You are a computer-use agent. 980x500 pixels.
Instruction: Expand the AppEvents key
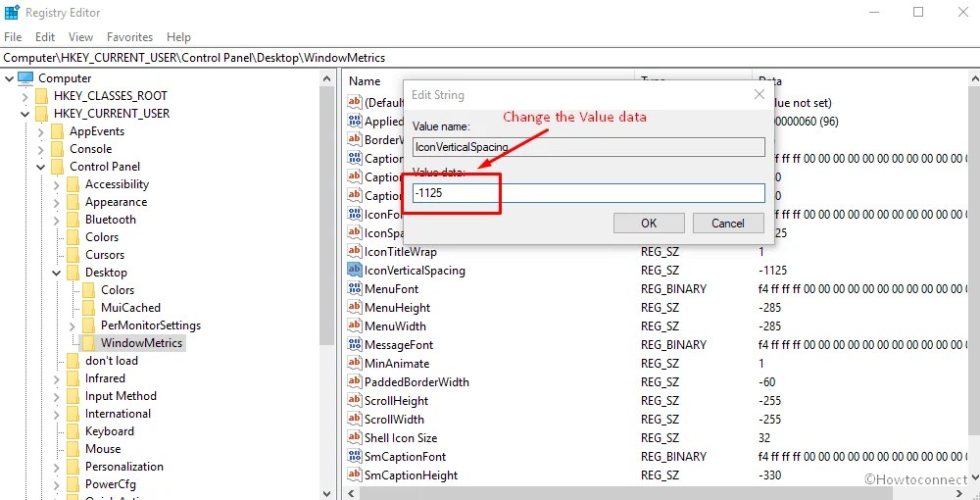click(40, 132)
